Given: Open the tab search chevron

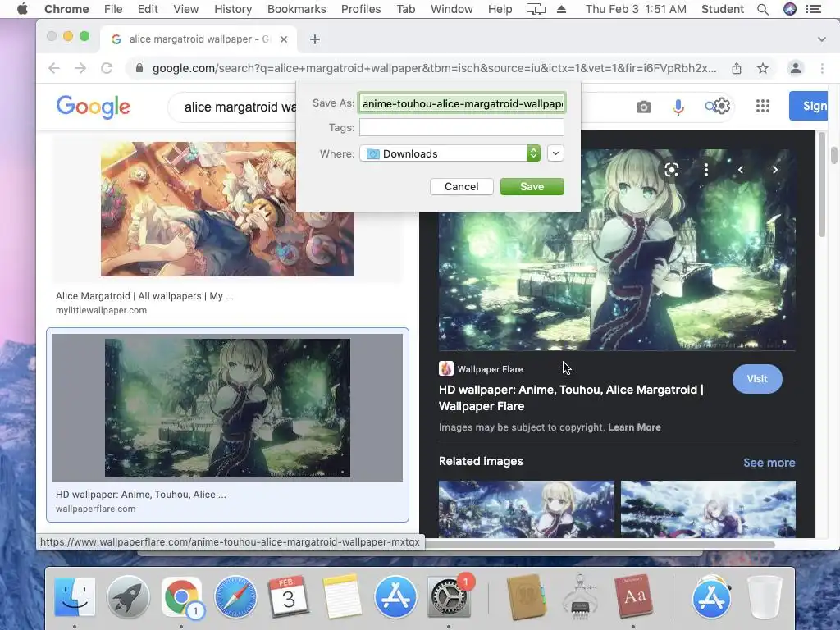Looking at the screenshot, I should pyautogui.click(x=821, y=39).
